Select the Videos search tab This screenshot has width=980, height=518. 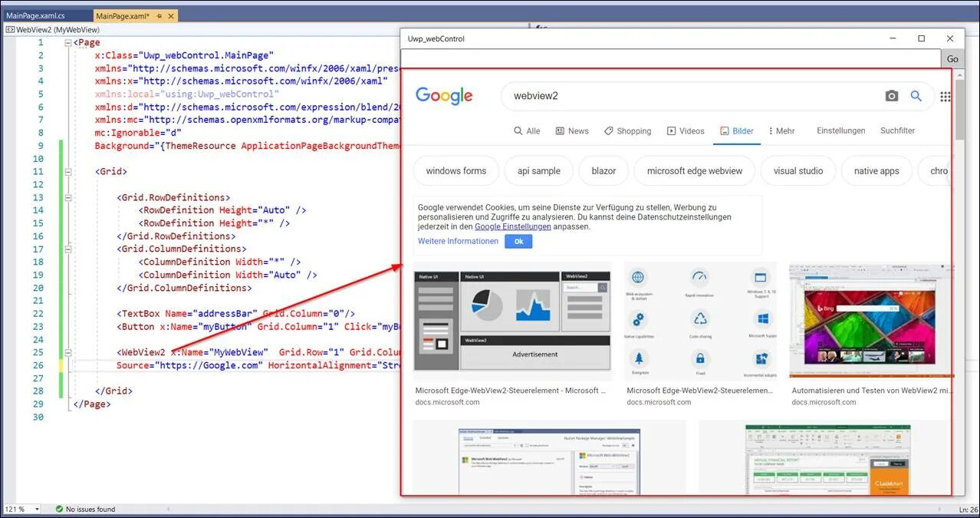tap(686, 131)
